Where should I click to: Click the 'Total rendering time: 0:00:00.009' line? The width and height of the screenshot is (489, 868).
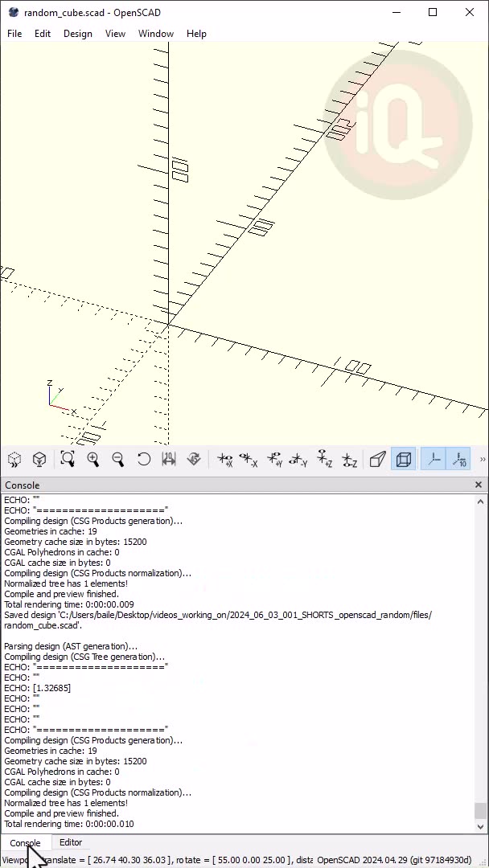[x=69, y=604]
